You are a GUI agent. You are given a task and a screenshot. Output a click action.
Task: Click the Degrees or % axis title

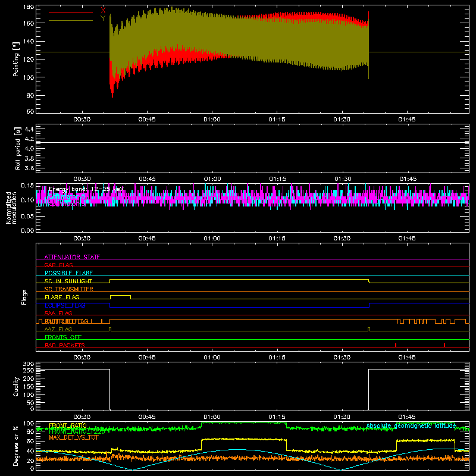pyautogui.click(x=16, y=446)
